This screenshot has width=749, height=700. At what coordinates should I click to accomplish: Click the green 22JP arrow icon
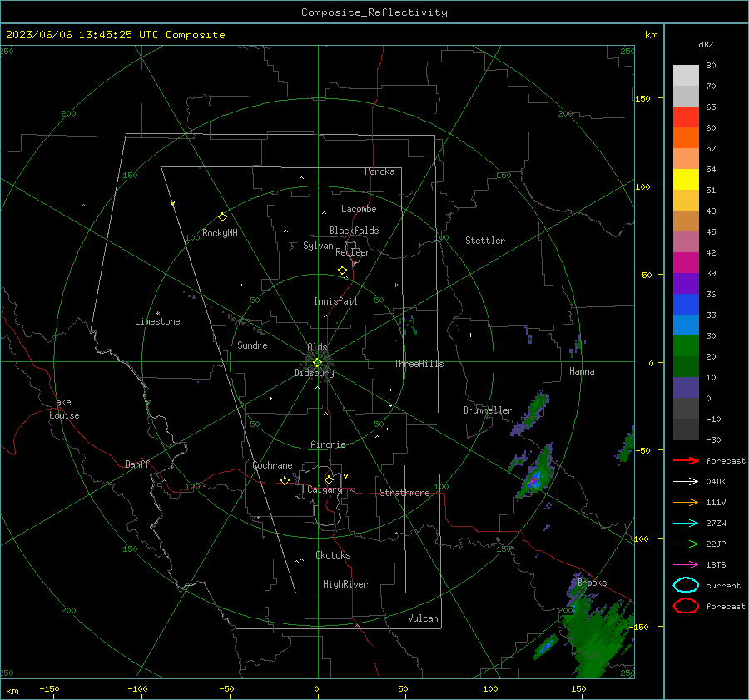686,544
